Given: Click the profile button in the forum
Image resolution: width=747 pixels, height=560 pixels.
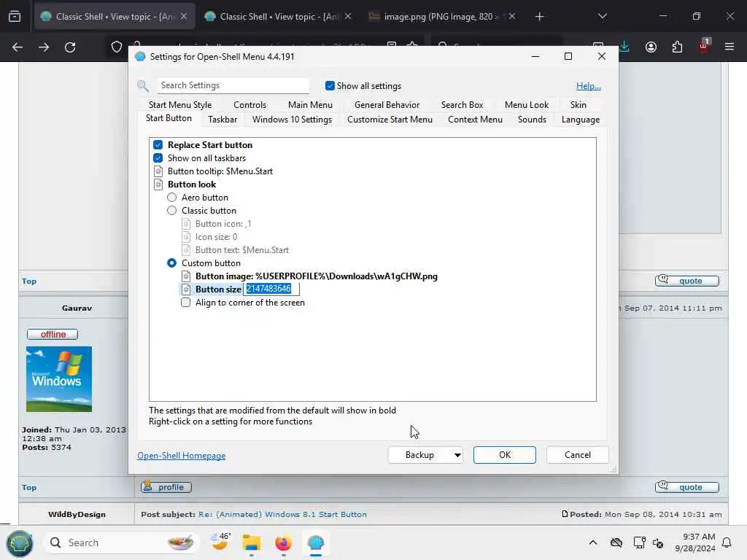Looking at the screenshot, I should (166, 486).
